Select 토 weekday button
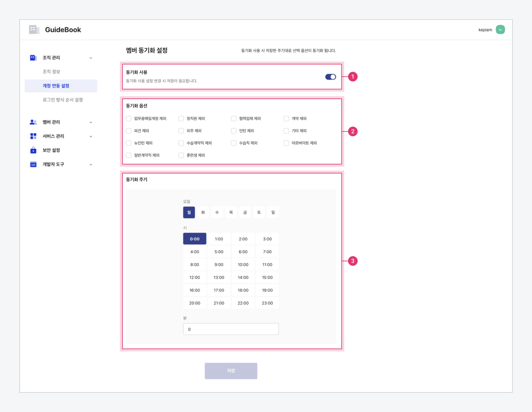The width and height of the screenshot is (532, 412). pyautogui.click(x=259, y=212)
